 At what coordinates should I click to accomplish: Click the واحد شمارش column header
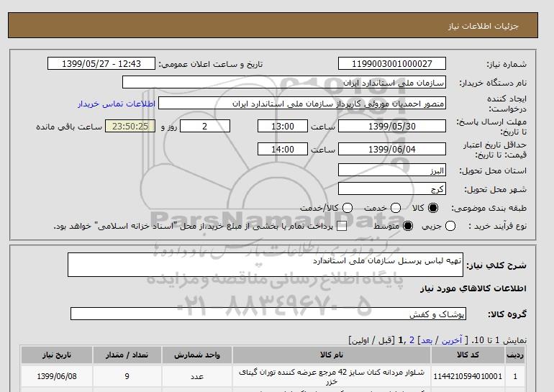pos(197,355)
